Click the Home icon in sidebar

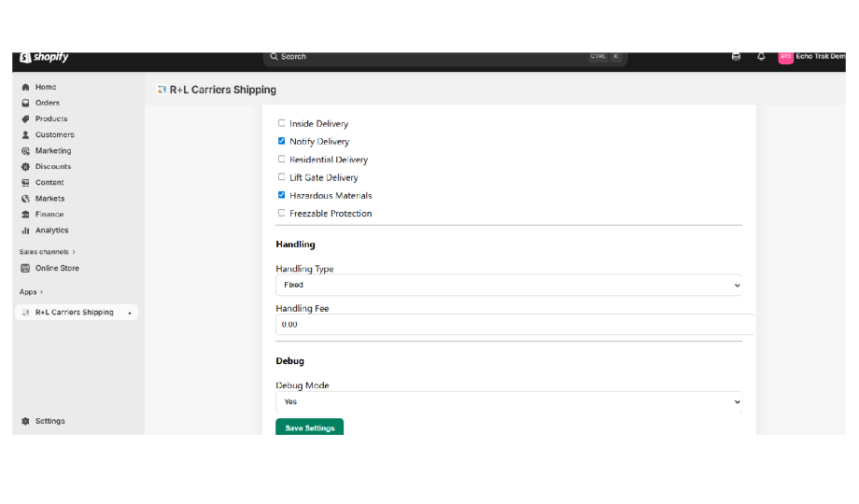click(25, 87)
